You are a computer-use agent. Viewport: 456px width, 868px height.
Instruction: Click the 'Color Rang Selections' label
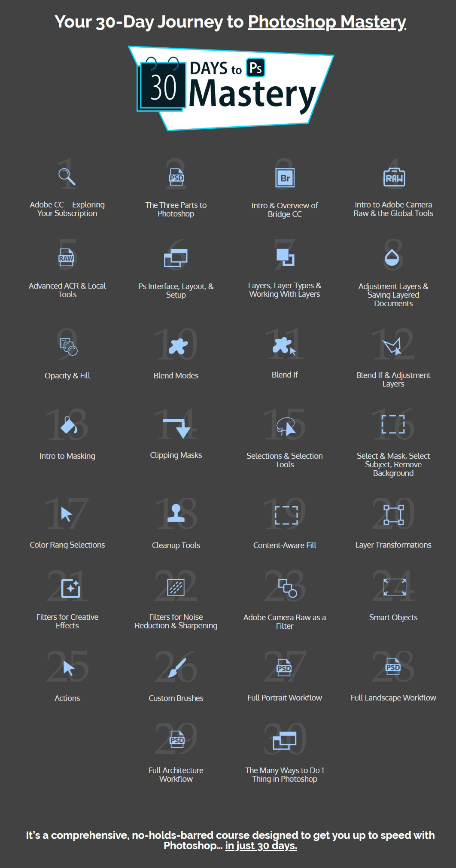67,545
